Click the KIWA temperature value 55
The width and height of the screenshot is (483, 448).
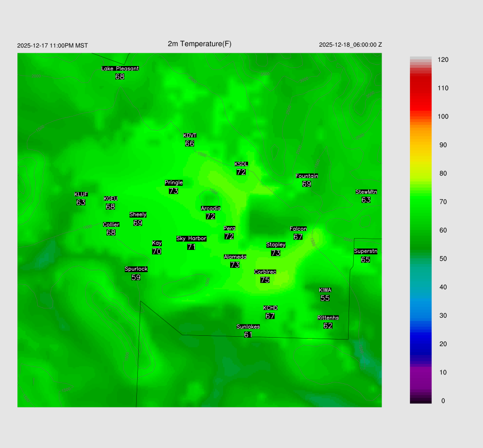(325, 298)
